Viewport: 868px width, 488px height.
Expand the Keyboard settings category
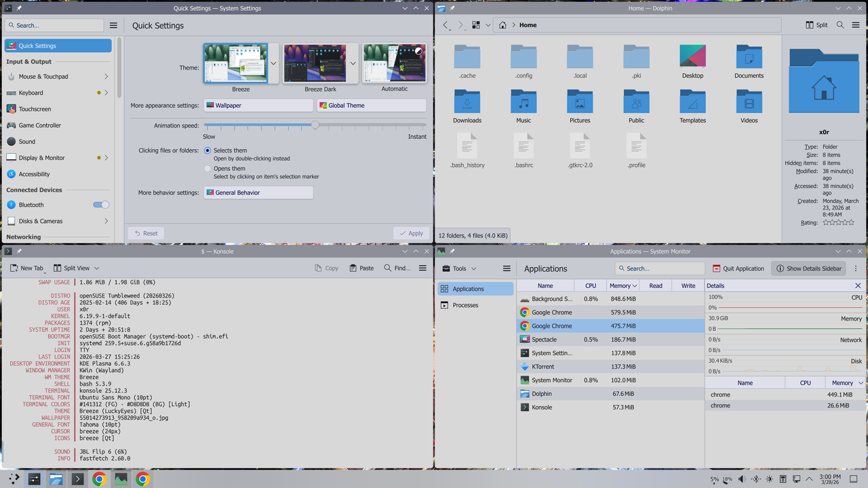[x=106, y=93]
